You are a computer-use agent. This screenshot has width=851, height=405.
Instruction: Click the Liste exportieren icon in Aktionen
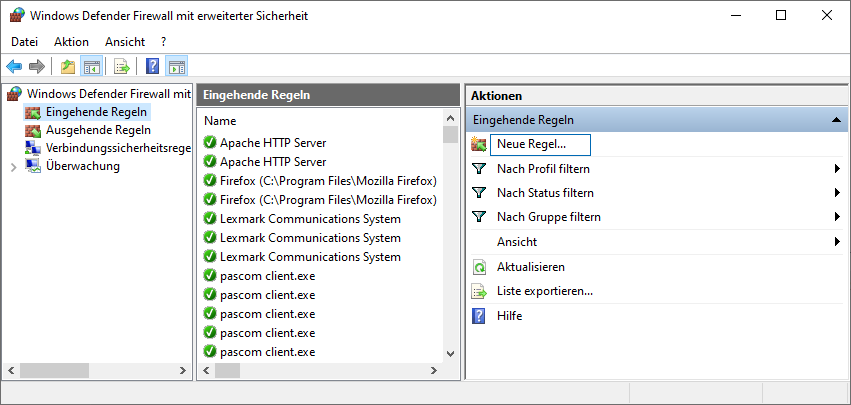479,291
